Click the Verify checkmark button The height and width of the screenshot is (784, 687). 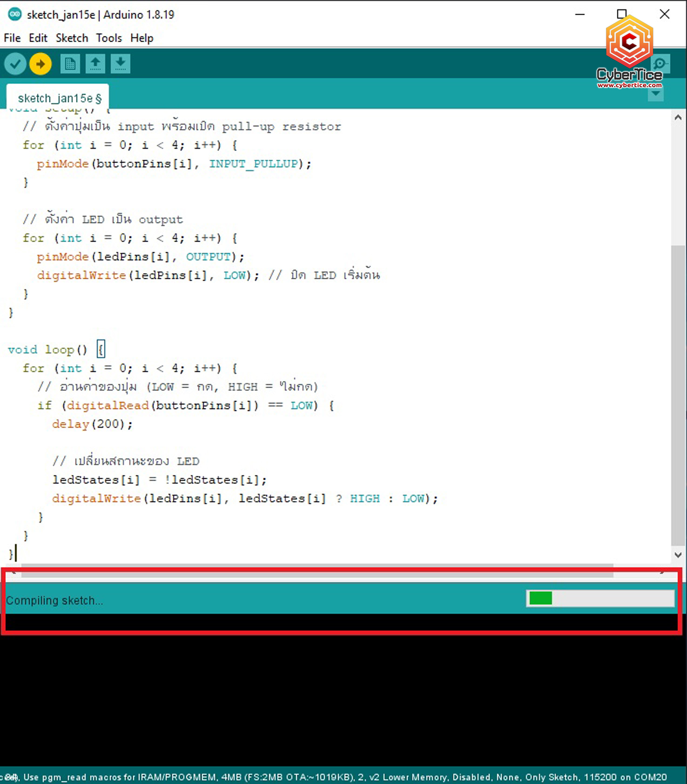pyautogui.click(x=15, y=64)
